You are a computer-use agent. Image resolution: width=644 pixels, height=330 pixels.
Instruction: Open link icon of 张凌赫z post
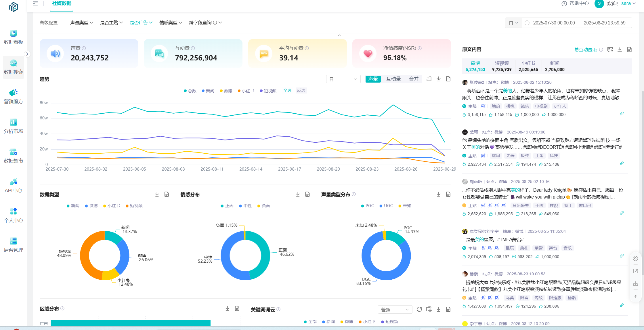(622, 114)
